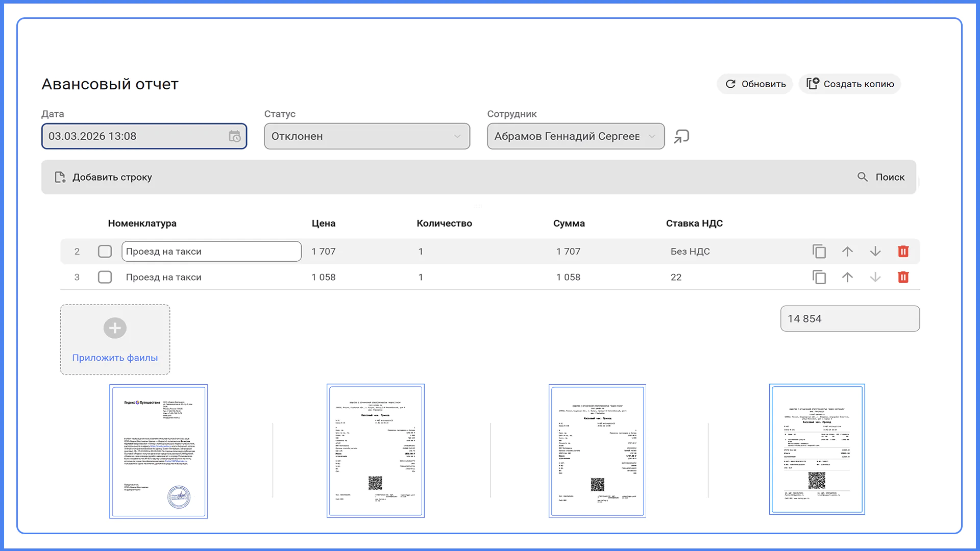Click Приложить файлы upload area
This screenshot has width=980, height=551.
tap(115, 340)
